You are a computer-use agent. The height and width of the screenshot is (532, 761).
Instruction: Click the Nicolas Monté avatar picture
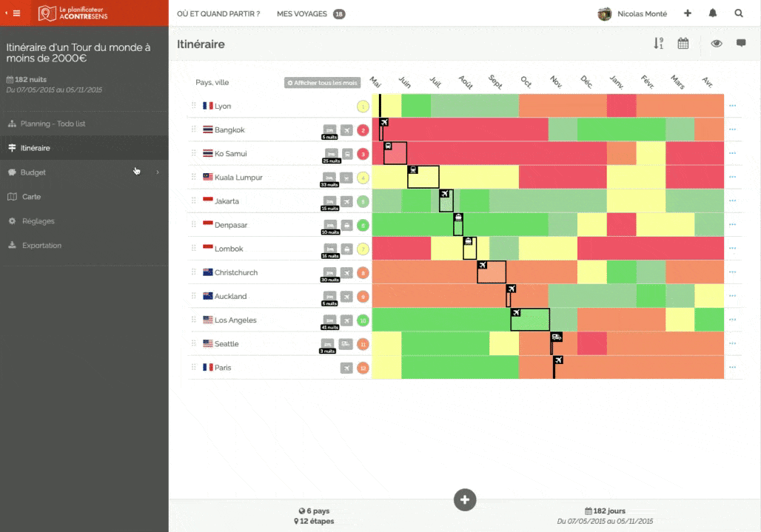(x=604, y=13)
